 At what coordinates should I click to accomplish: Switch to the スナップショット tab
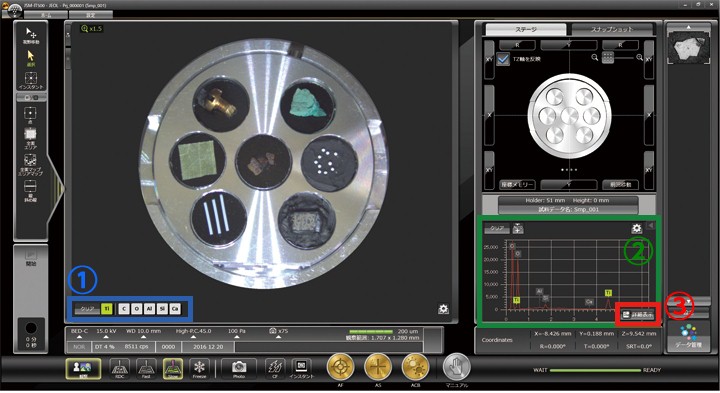tap(612, 29)
